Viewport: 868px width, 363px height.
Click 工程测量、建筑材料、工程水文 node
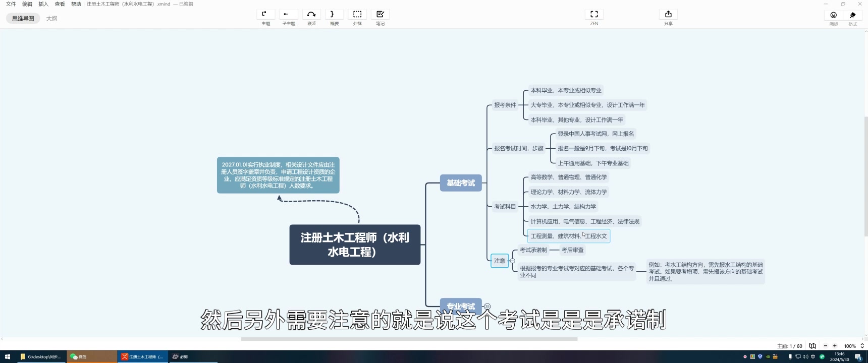[569, 235]
